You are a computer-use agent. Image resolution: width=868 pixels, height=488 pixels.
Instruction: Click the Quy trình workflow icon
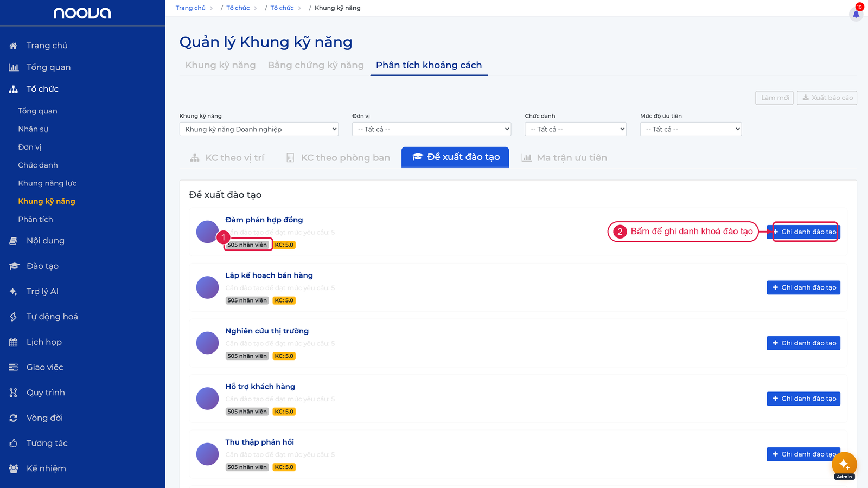14,393
